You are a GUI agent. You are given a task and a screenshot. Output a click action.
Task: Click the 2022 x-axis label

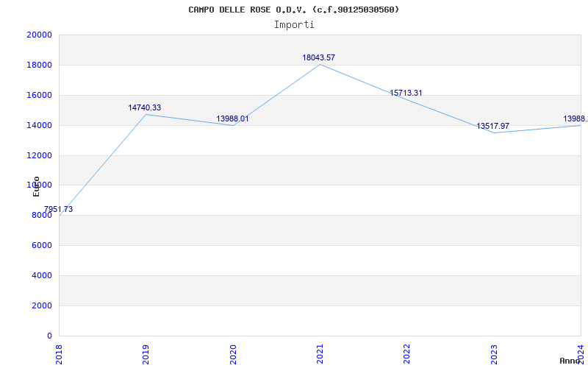click(x=407, y=355)
